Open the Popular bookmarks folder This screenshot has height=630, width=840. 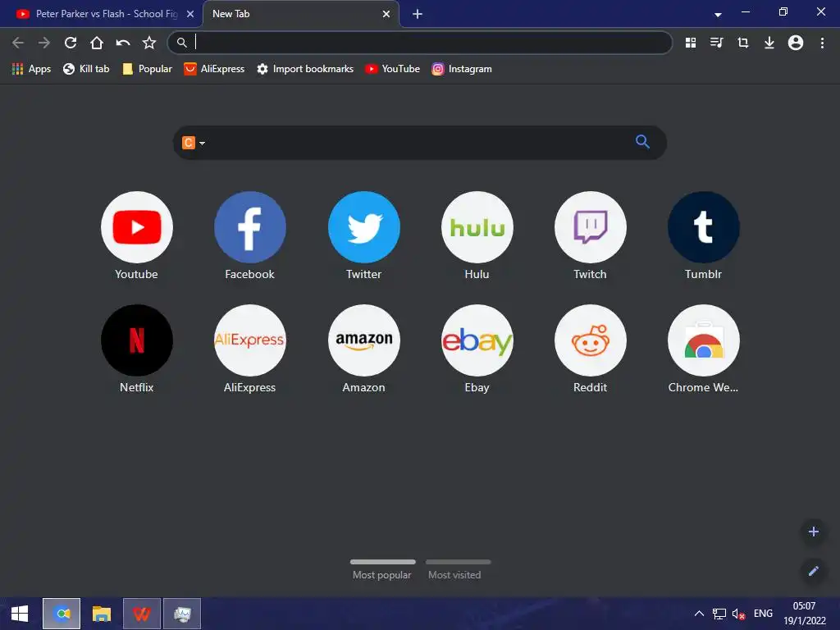pyautogui.click(x=148, y=69)
